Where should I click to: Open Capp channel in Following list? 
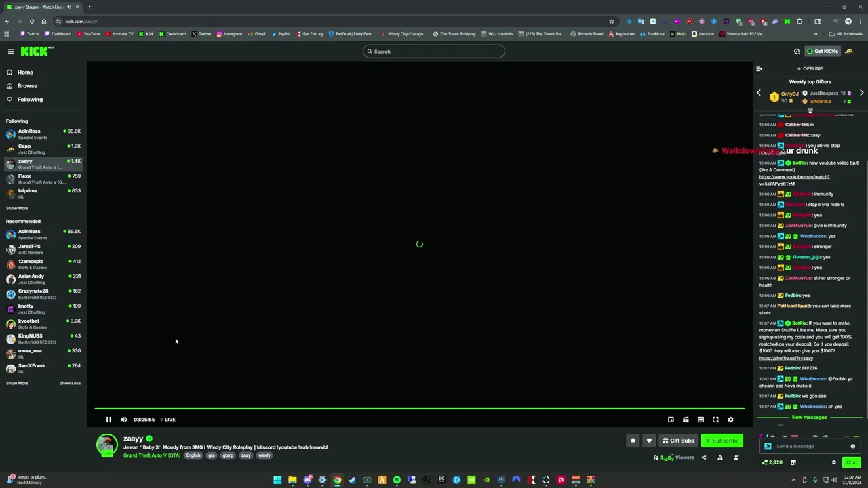coord(43,149)
